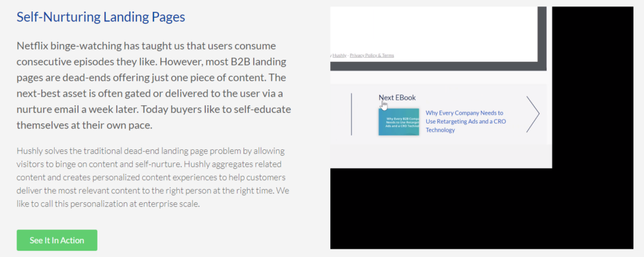Click the See It In Action button
644x257 pixels.
tap(57, 240)
